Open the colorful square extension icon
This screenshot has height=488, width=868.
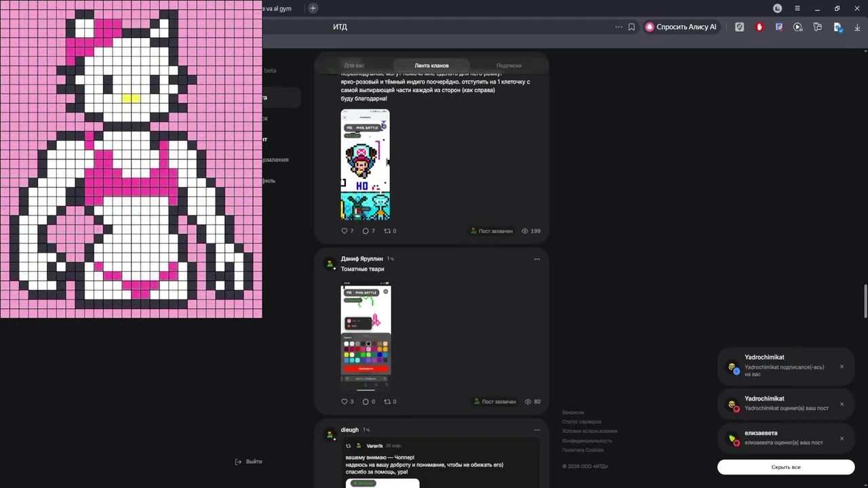[x=779, y=27]
